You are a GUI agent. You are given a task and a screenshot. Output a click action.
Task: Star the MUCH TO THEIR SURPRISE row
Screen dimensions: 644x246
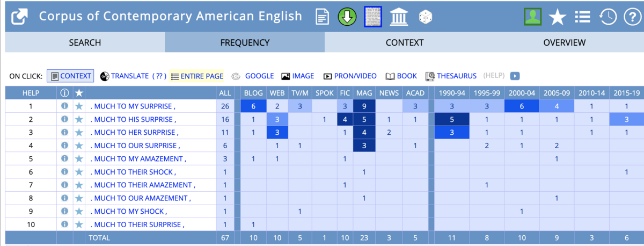tap(79, 225)
